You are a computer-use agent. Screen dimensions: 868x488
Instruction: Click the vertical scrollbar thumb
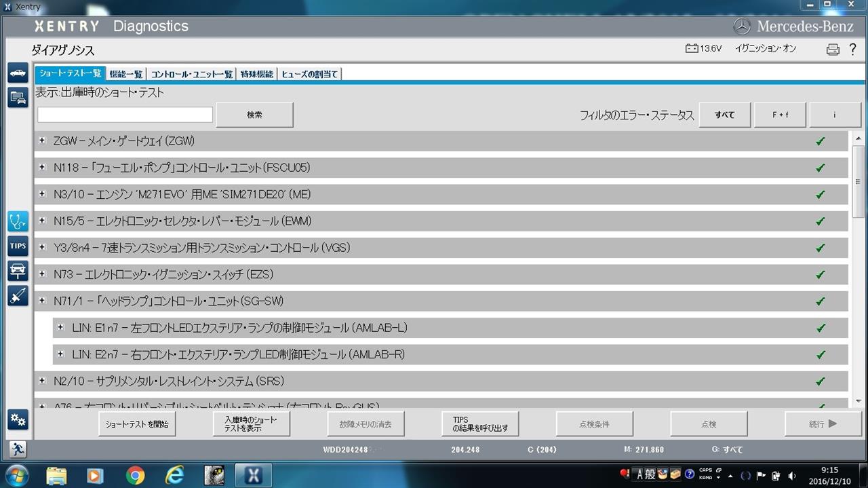[x=859, y=181]
